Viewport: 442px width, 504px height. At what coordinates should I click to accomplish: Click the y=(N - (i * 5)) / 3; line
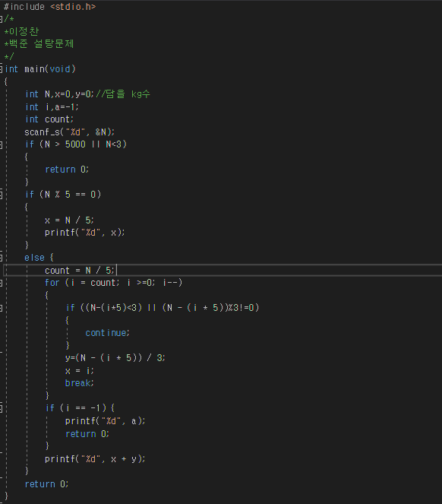(115, 358)
